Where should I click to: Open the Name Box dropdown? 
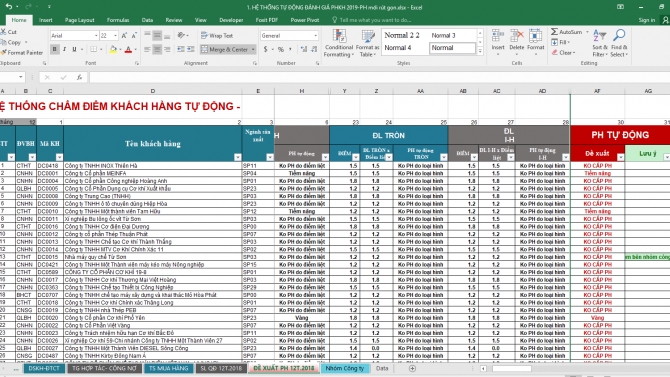tap(21, 77)
